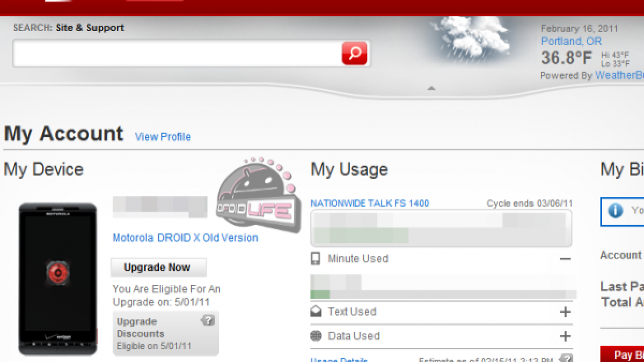Click the Droid Life android logo

point(255,195)
